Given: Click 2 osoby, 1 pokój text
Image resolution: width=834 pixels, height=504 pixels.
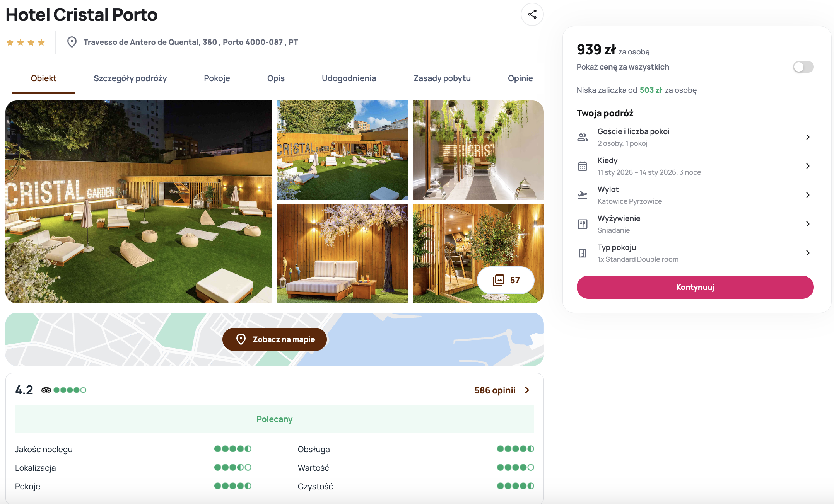Looking at the screenshot, I should pos(622,143).
